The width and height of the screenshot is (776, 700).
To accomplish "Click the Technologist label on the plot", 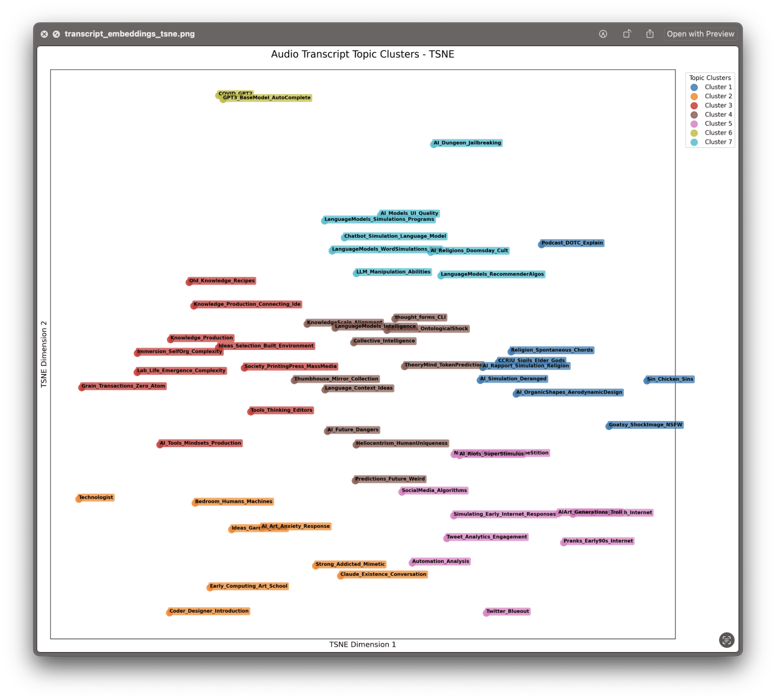I will (x=95, y=497).
